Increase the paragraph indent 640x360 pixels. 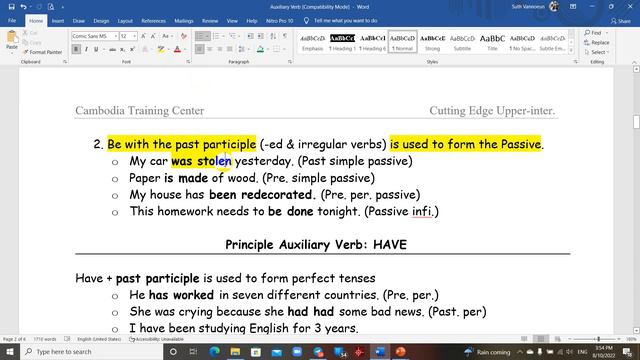point(260,36)
